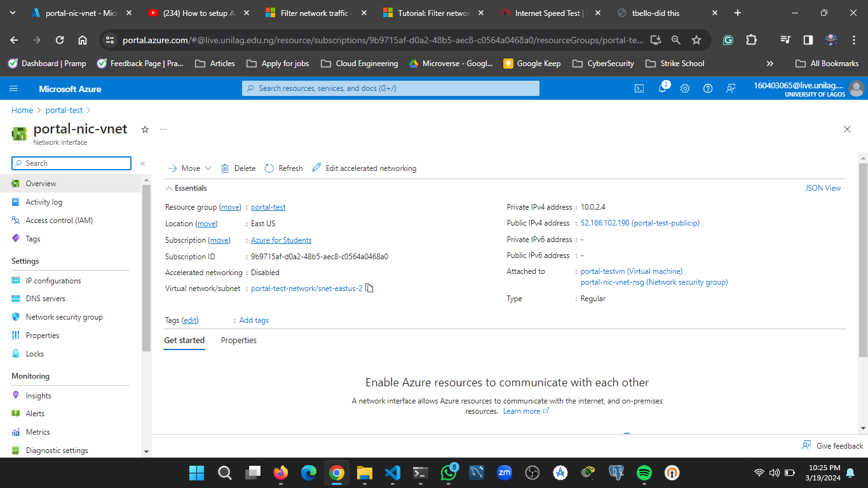Click the Learn more link
Screen dimensions: 868x488
pyautogui.click(x=526, y=411)
